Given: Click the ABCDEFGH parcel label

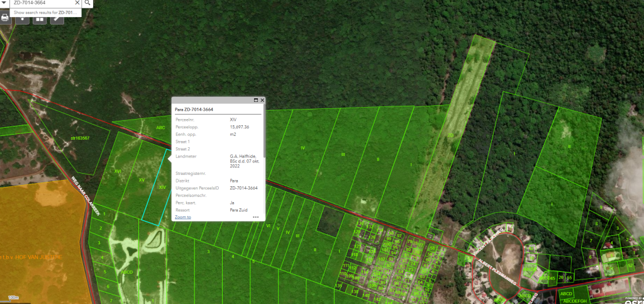Looking at the screenshot, I should [575, 301].
